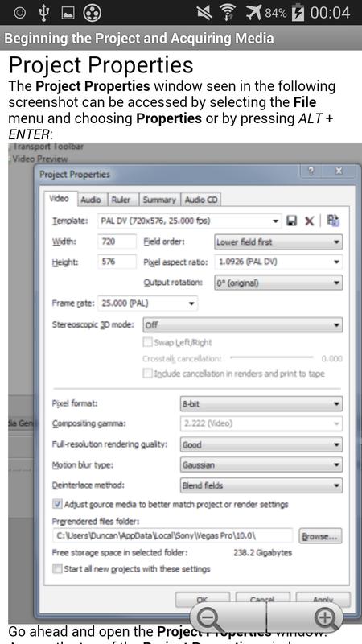Tap the zoom in magnifier
Image resolution: width=362 pixels, height=644 pixels.
[x=326, y=617]
